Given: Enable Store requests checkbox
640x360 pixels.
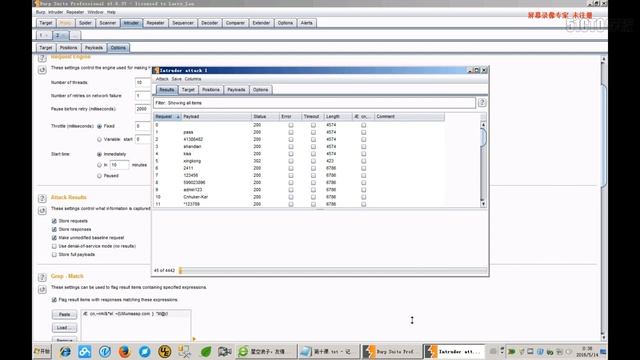Looking at the screenshot, I should [x=54, y=221].
